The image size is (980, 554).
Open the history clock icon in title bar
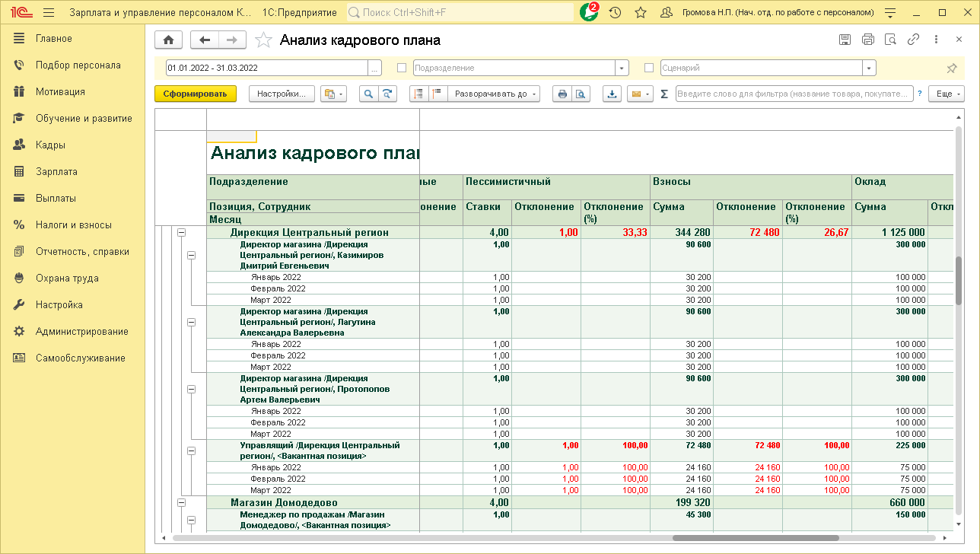(615, 12)
